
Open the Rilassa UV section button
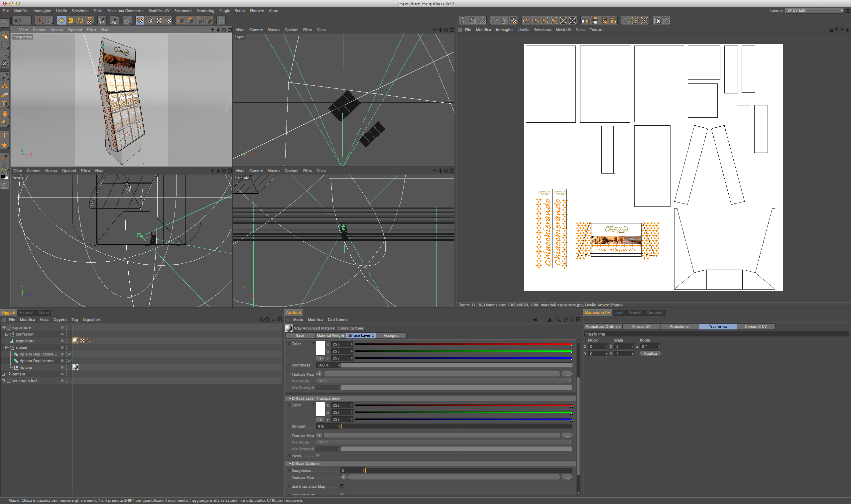click(641, 326)
